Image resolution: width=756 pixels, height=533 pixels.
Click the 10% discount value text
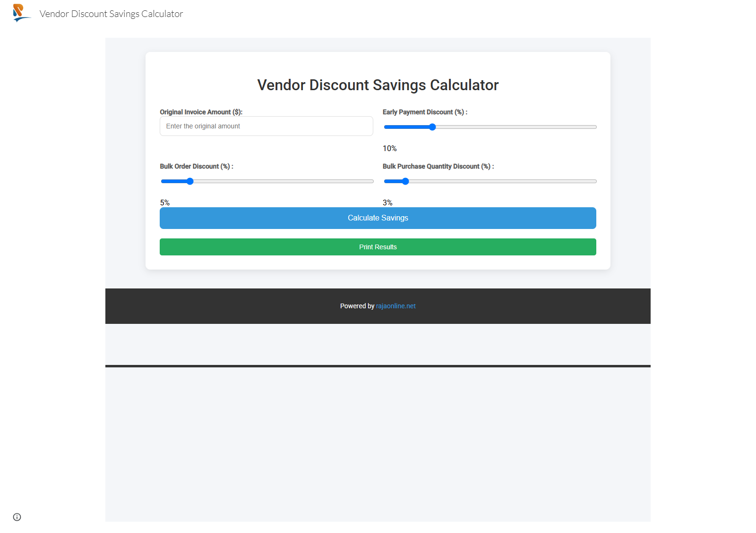click(x=390, y=148)
